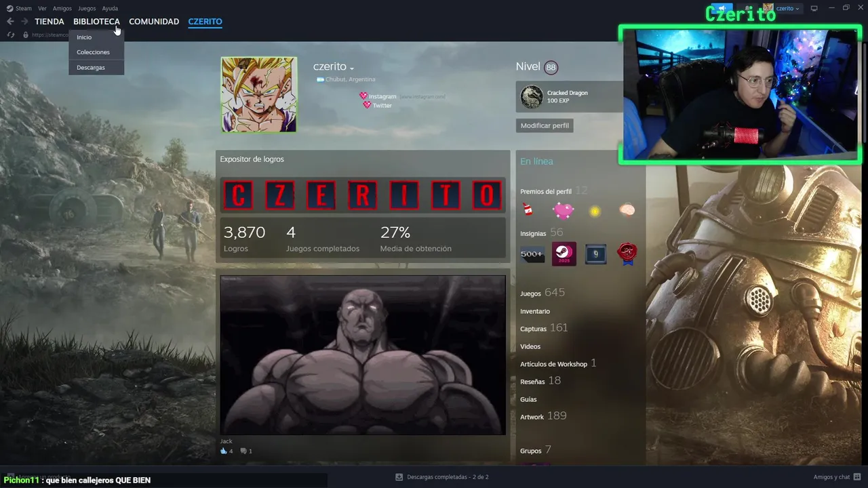This screenshot has height=488, width=868.
Task: Open the Ayuda menu
Action: click(x=110, y=8)
